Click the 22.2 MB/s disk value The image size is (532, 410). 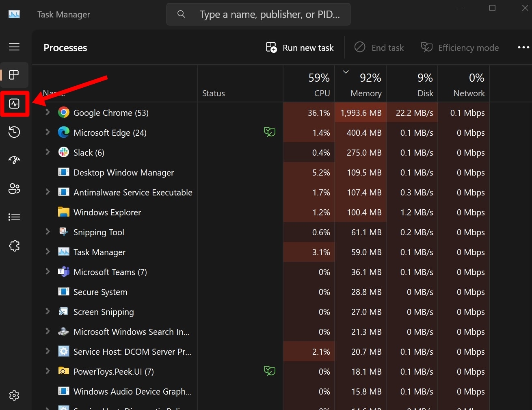point(414,113)
